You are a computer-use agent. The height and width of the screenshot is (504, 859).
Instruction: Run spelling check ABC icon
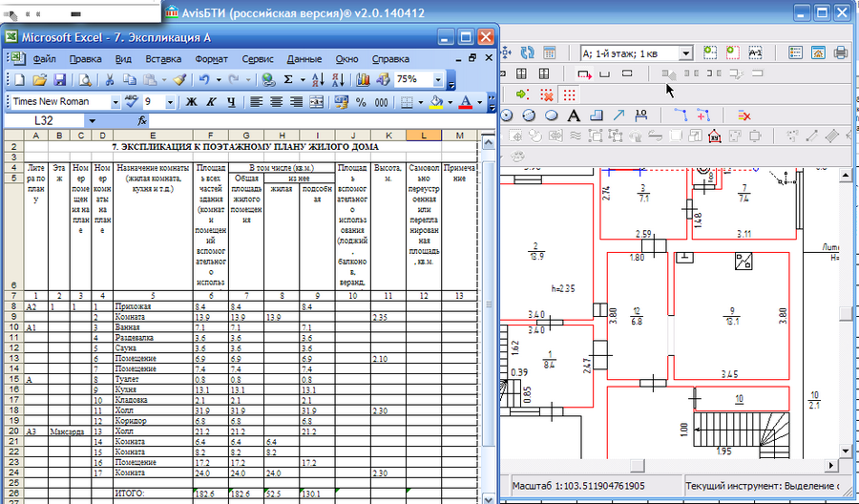pyautogui.click(x=131, y=101)
